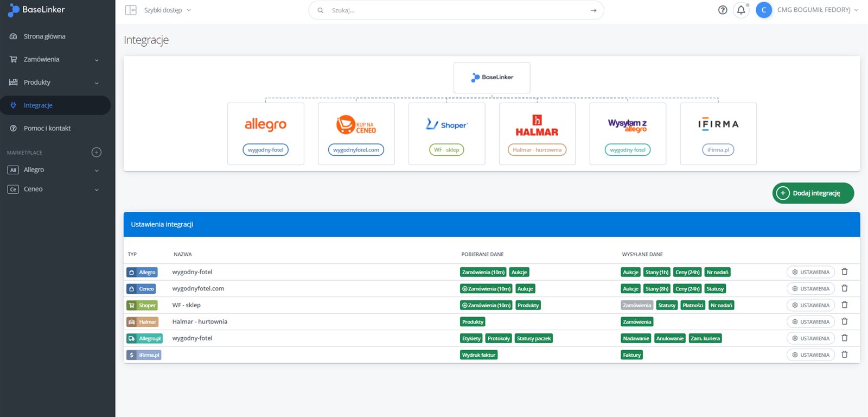This screenshot has width=868, height=417.
Task: Click the BaseLinker logo in sidebar
Action: tap(36, 10)
